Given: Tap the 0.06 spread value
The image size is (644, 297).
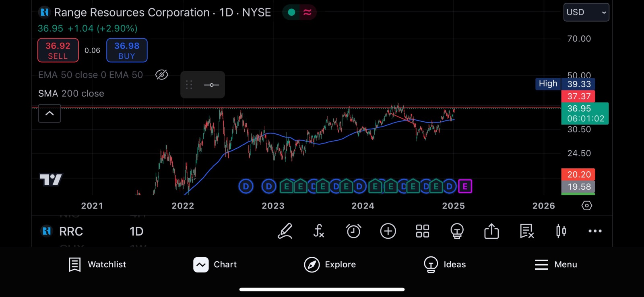Looking at the screenshot, I should click(x=92, y=50).
